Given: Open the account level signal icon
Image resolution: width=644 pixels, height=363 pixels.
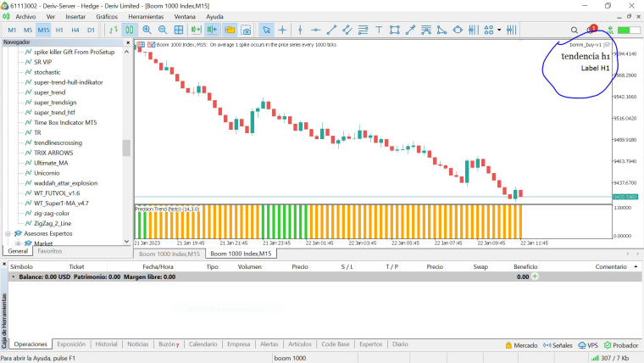Looking at the screenshot, I should click(610, 30).
